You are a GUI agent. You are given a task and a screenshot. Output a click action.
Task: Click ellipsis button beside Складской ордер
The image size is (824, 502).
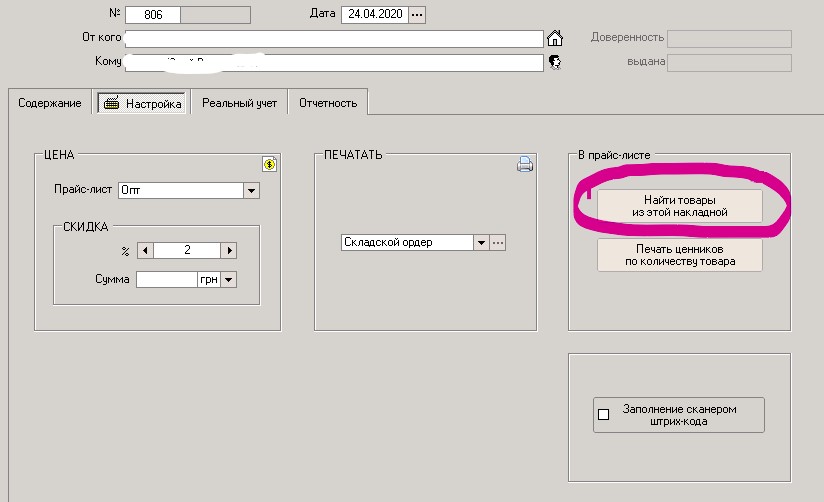click(498, 242)
